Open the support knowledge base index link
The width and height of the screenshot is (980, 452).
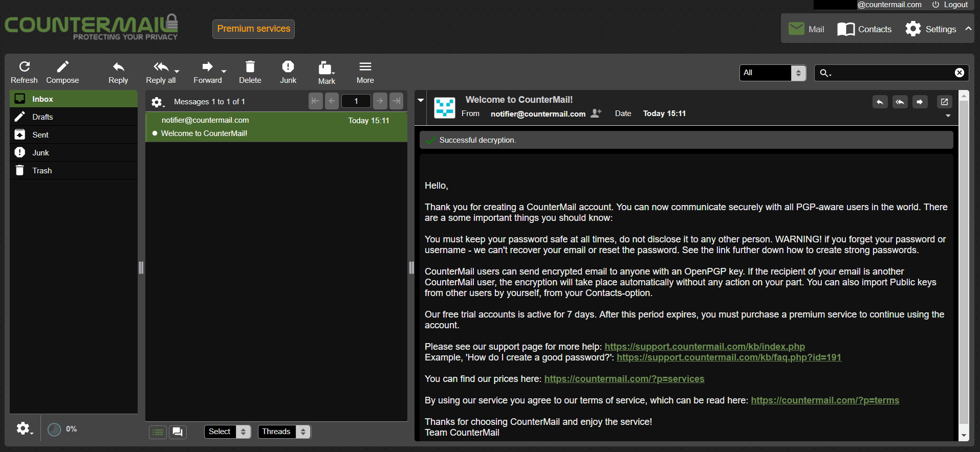[704, 347]
